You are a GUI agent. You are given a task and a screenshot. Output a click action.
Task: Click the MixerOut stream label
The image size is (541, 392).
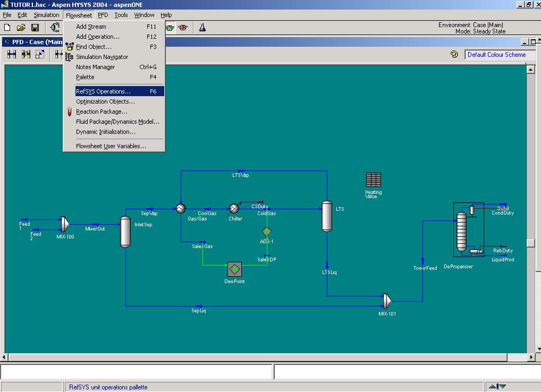click(95, 229)
